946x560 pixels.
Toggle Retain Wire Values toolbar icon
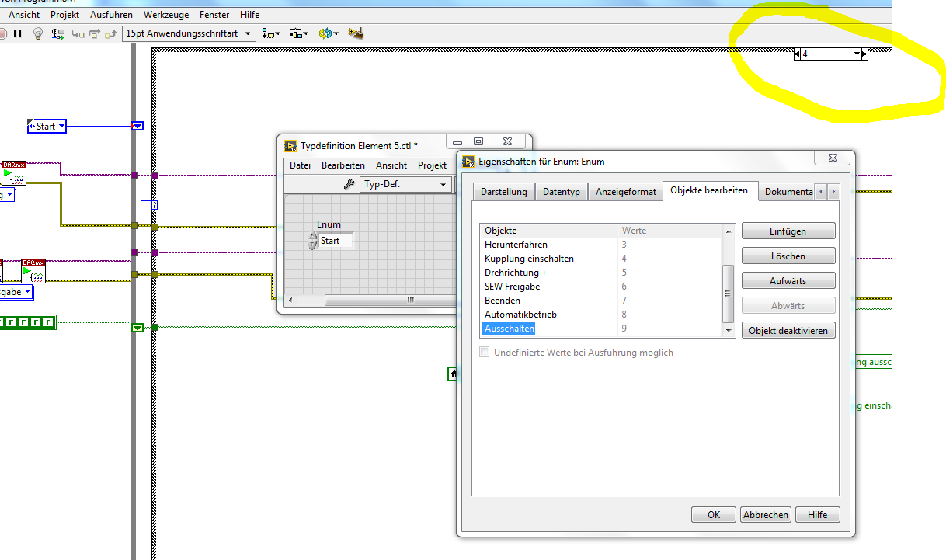coord(58,33)
